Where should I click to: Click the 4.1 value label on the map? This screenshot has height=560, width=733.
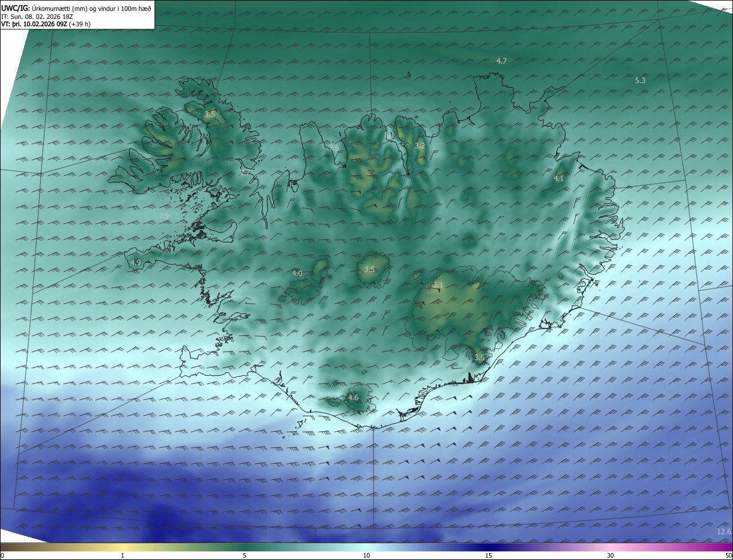point(558,179)
